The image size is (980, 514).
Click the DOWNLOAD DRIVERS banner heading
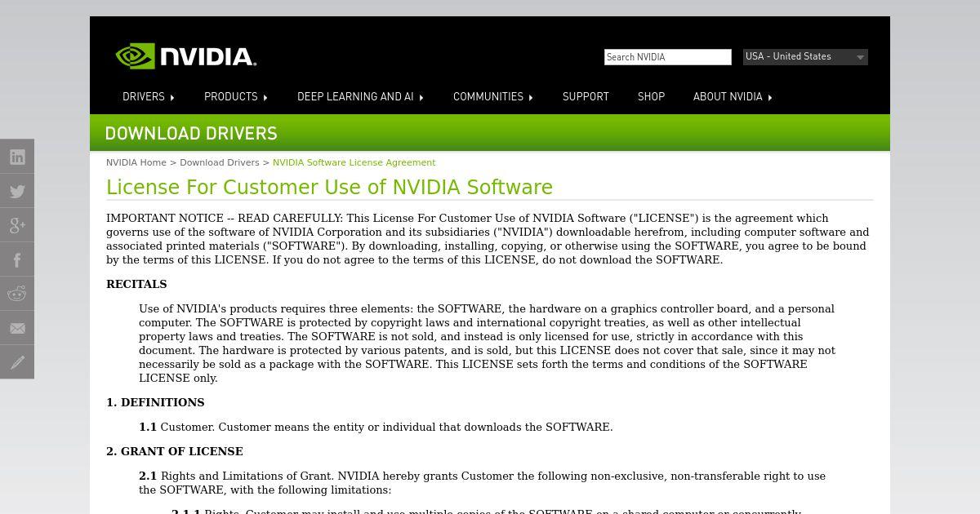pos(191,134)
